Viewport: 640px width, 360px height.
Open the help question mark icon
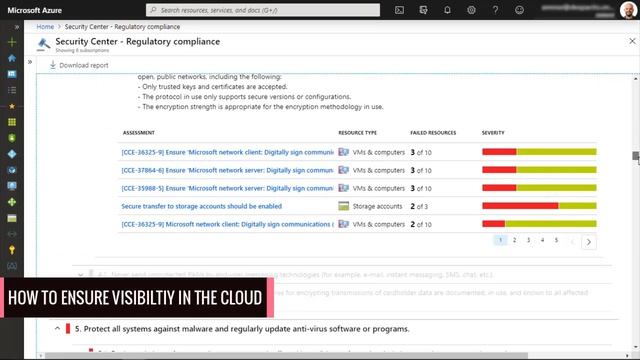[x=495, y=10]
